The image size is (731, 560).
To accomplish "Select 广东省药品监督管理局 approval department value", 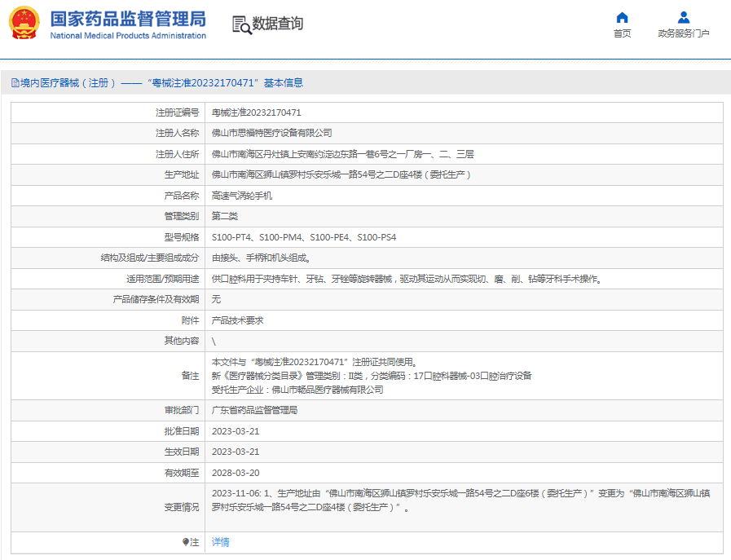I will 254,410.
